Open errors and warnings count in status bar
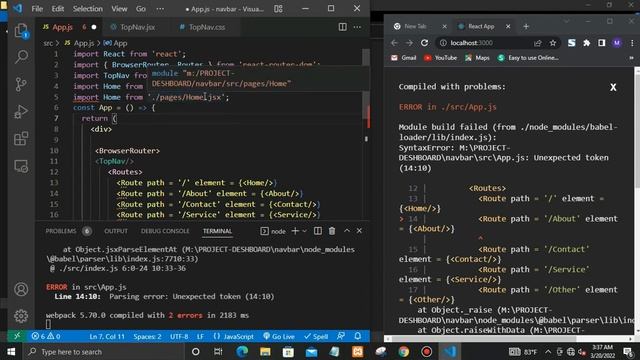The image size is (640, 360). 46,336
